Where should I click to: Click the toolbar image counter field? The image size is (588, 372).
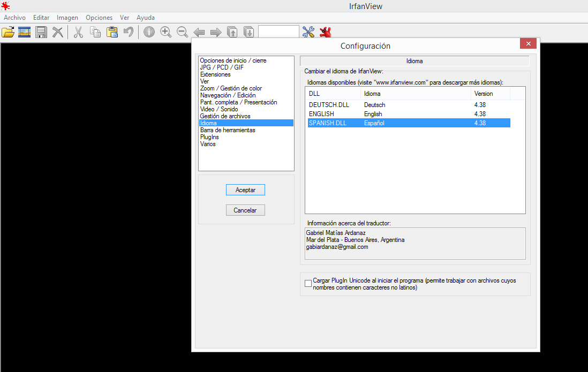278,32
